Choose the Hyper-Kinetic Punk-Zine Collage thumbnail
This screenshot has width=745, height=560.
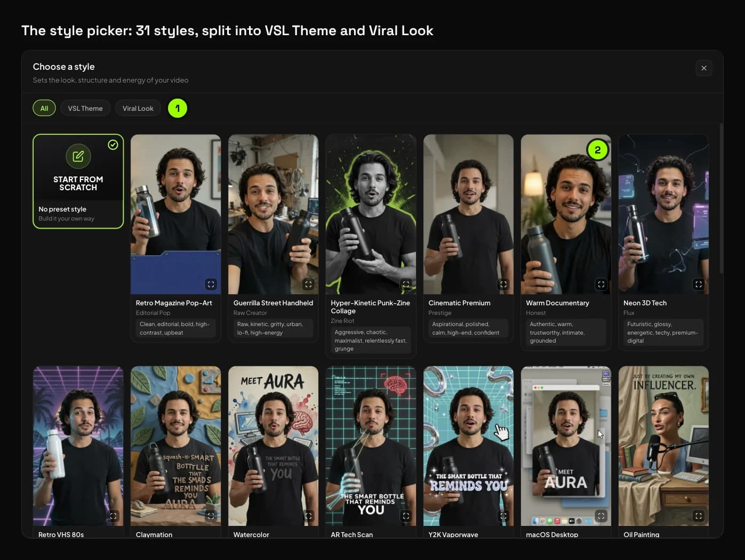[x=371, y=214]
